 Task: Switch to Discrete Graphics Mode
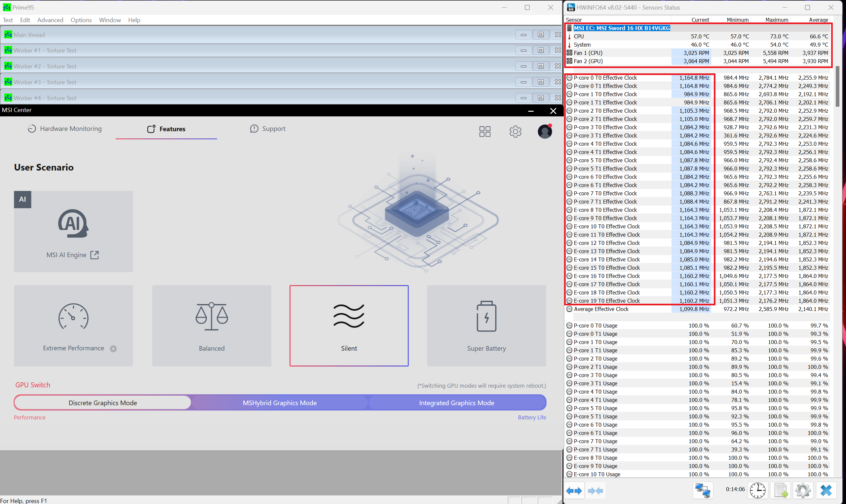(x=103, y=403)
